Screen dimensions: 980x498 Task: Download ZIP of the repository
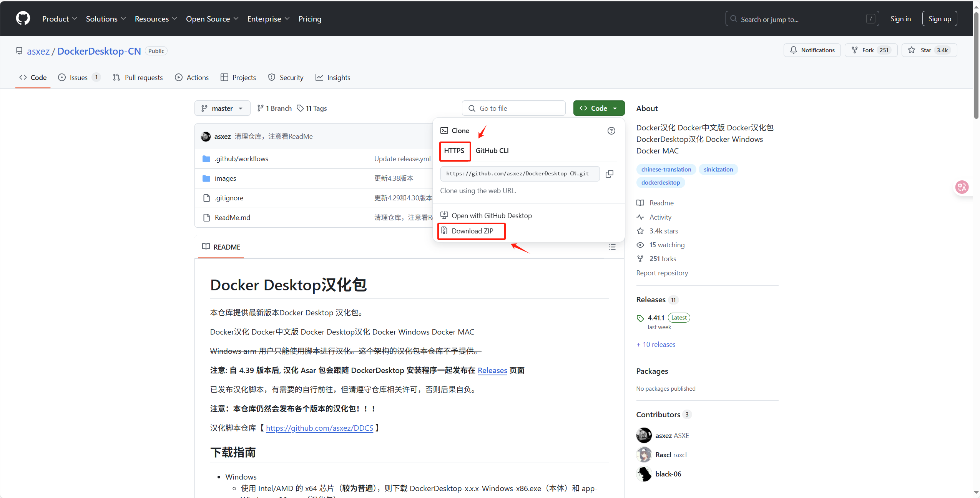pos(472,231)
